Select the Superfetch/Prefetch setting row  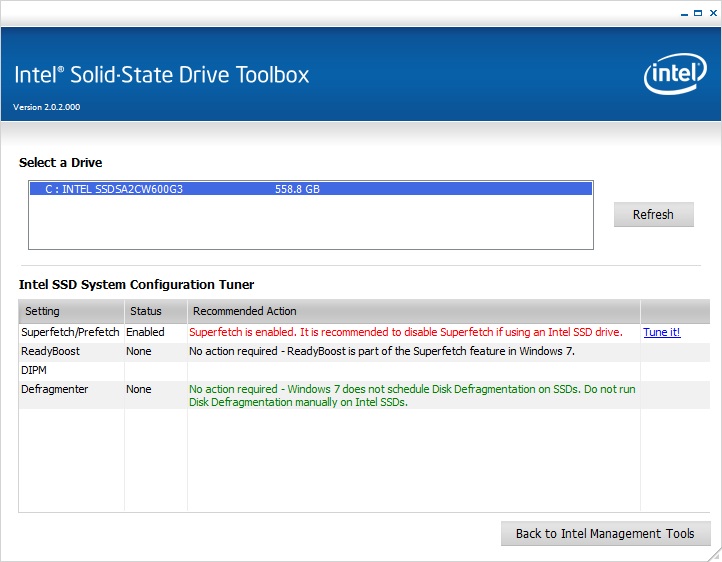pyautogui.click(x=70, y=332)
